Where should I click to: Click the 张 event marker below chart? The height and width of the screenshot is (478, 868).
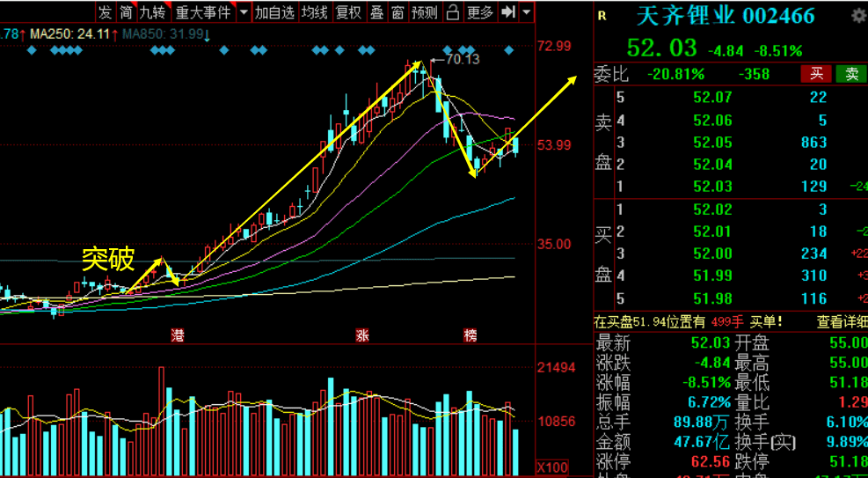point(362,335)
